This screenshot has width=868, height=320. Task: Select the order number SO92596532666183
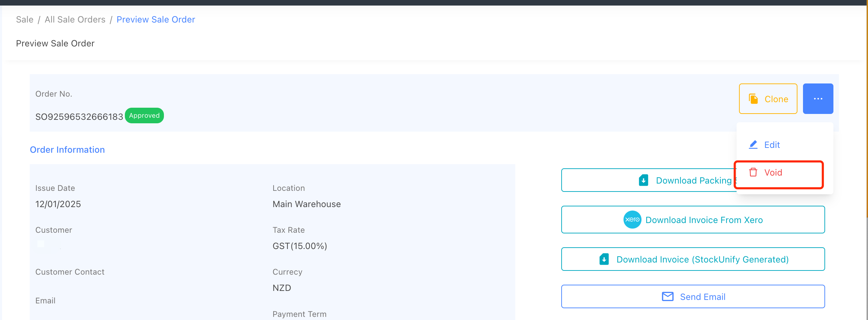point(79,117)
